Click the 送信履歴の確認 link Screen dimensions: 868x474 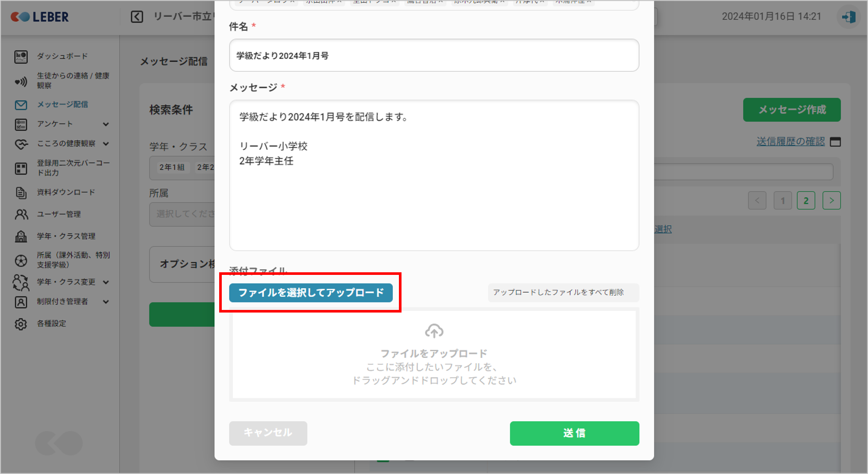pos(790,142)
